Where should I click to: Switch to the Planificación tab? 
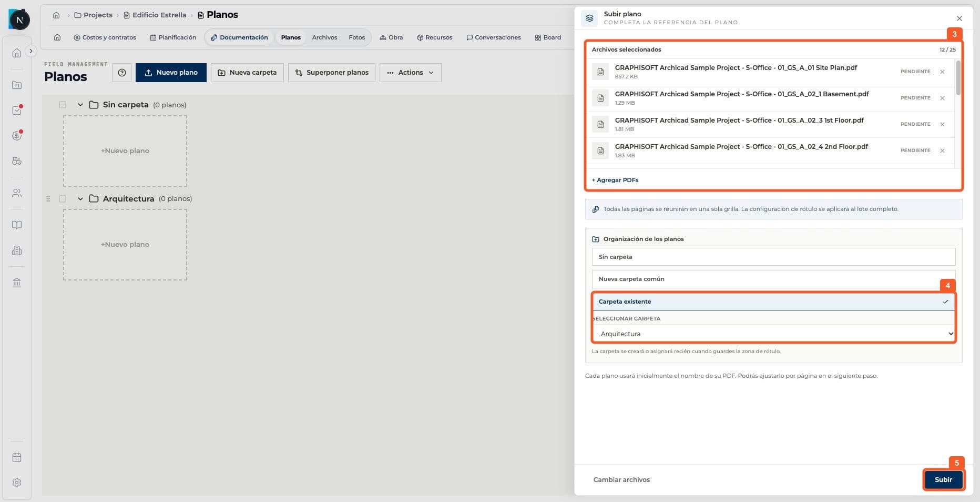pos(173,37)
